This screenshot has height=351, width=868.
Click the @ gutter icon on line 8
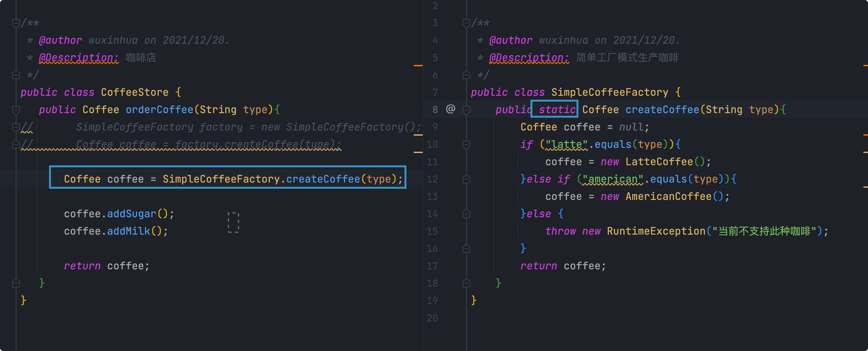pos(450,109)
